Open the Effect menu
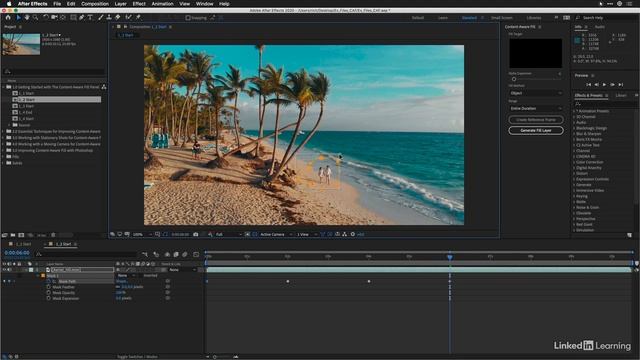This screenshot has width=640, height=360. [x=139, y=4]
